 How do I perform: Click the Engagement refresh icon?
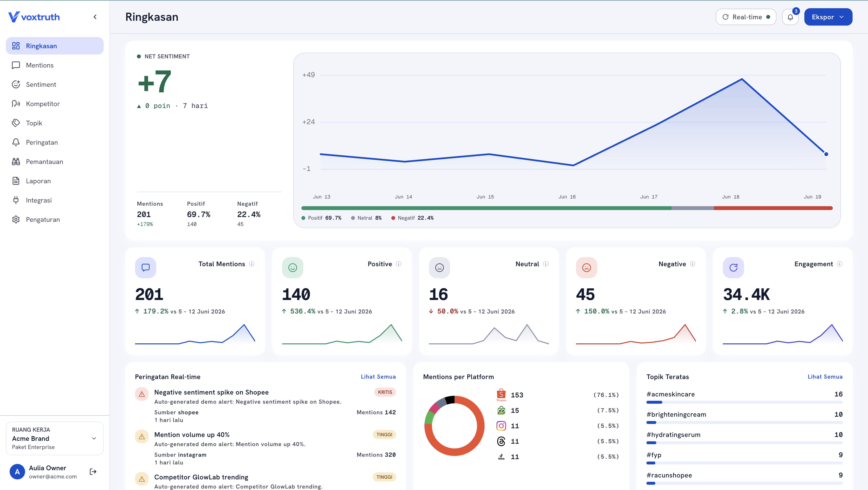733,268
